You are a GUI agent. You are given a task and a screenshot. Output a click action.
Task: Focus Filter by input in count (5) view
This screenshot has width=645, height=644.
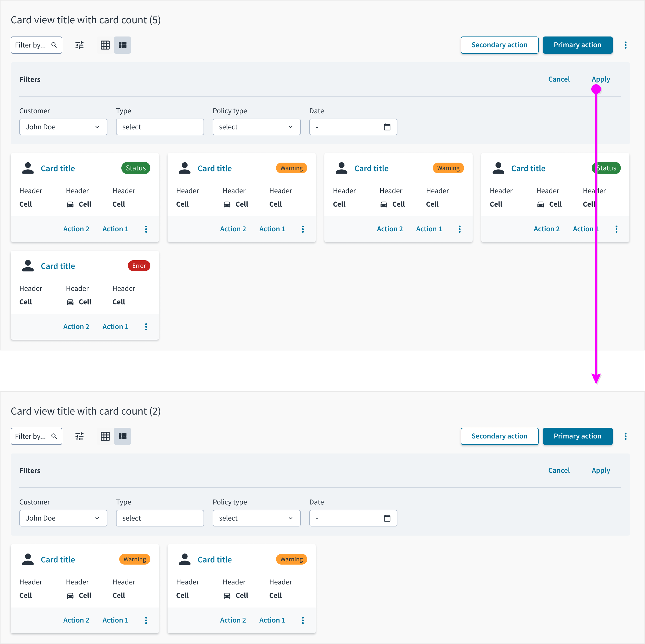pyautogui.click(x=37, y=45)
